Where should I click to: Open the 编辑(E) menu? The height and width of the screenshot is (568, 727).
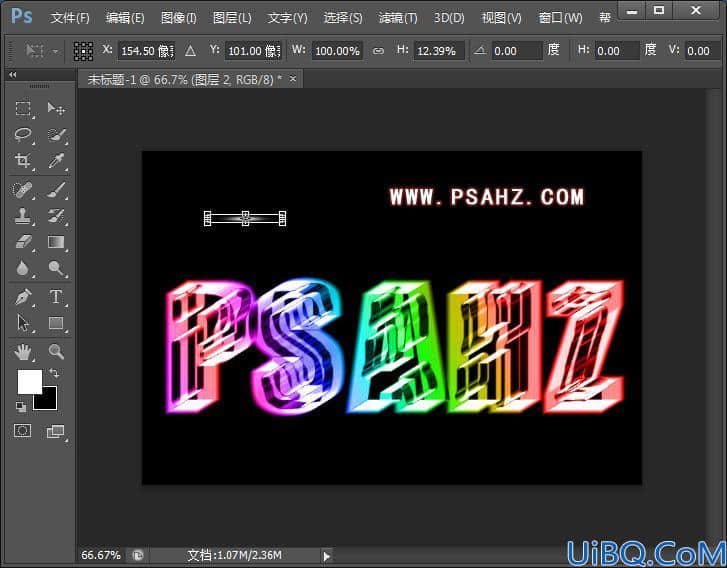125,18
